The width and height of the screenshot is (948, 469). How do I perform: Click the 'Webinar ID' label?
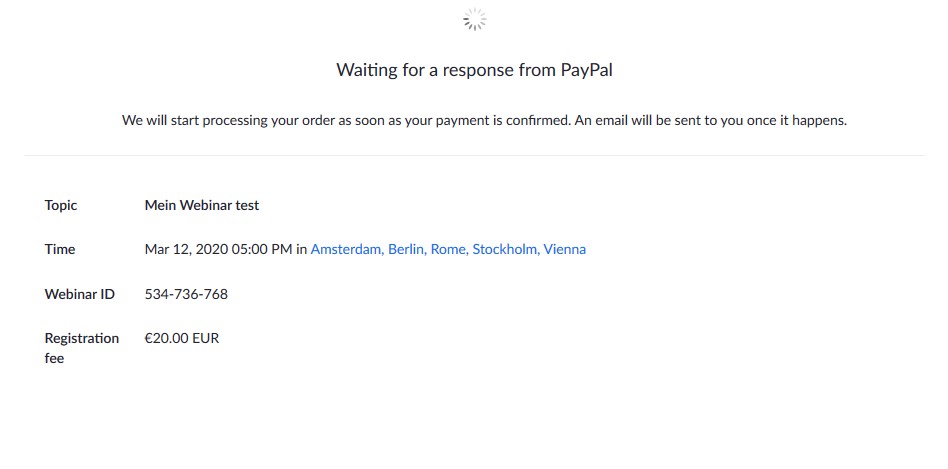click(80, 294)
